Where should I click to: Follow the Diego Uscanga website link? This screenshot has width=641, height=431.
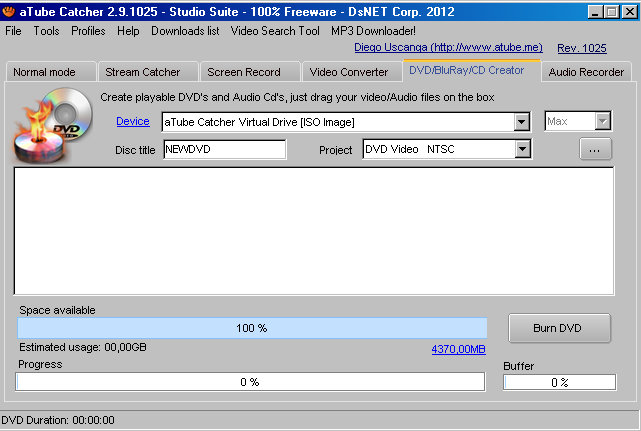coord(448,48)
